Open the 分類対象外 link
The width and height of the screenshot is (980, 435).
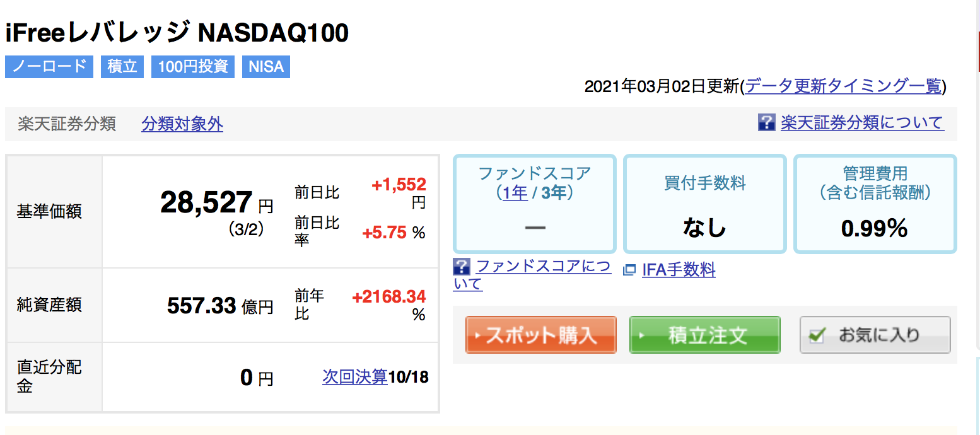coord(182,124)
